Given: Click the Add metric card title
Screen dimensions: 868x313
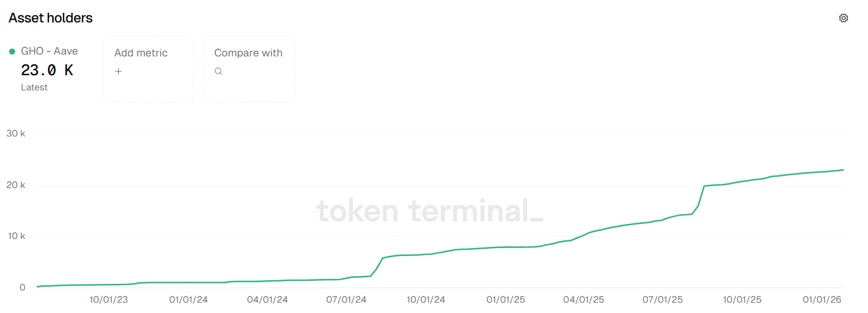Looking at the screenshot, I should tap(141, 53).
